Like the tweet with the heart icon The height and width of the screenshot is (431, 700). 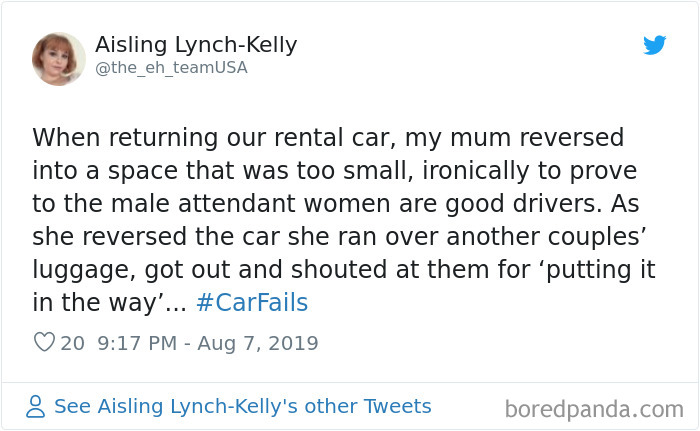(44, 343)
